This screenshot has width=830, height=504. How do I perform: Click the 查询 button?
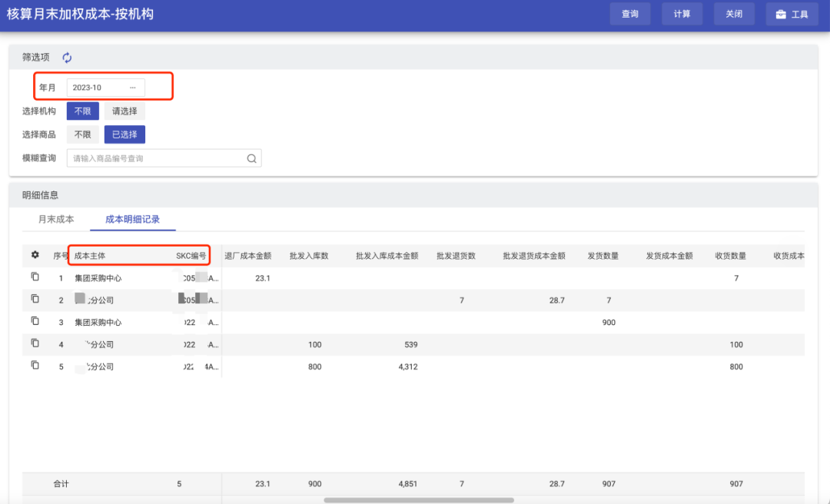[630, 15]
